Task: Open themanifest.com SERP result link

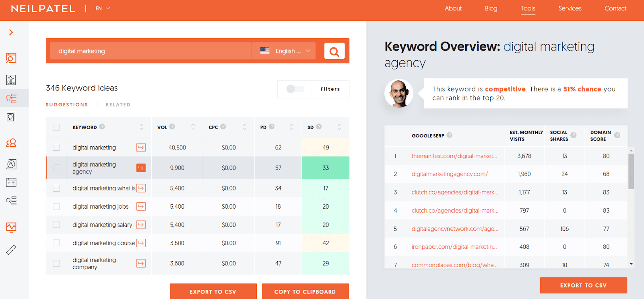Action: pyautogui.click(x=454, y=156)
